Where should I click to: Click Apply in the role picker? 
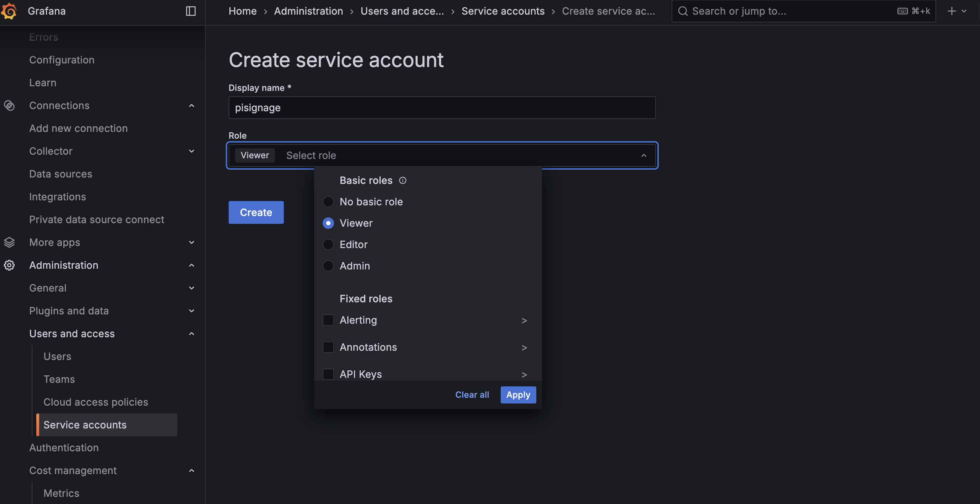pyautogui.click(x=518, y=395)
